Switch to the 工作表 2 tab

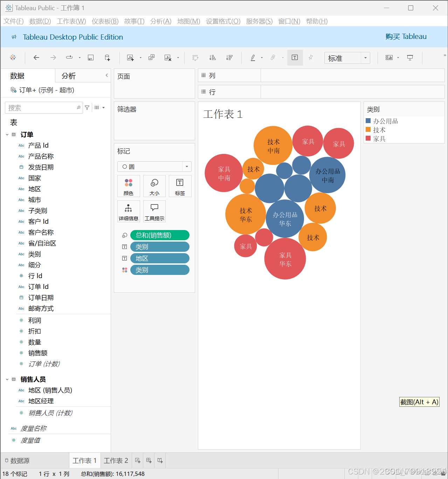pyautogui.click(x=116, y=460)
